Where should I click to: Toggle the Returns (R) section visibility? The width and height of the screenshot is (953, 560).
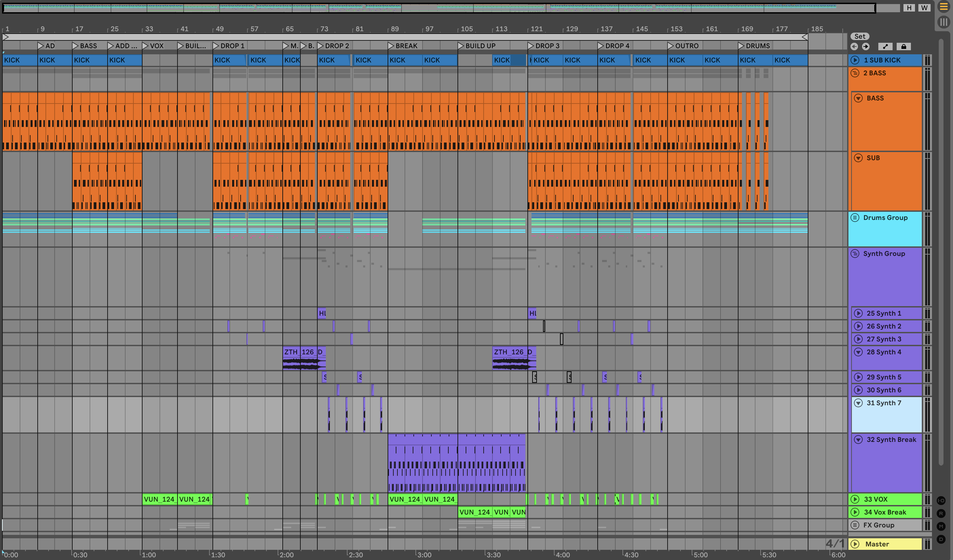(x=941, y=514)
